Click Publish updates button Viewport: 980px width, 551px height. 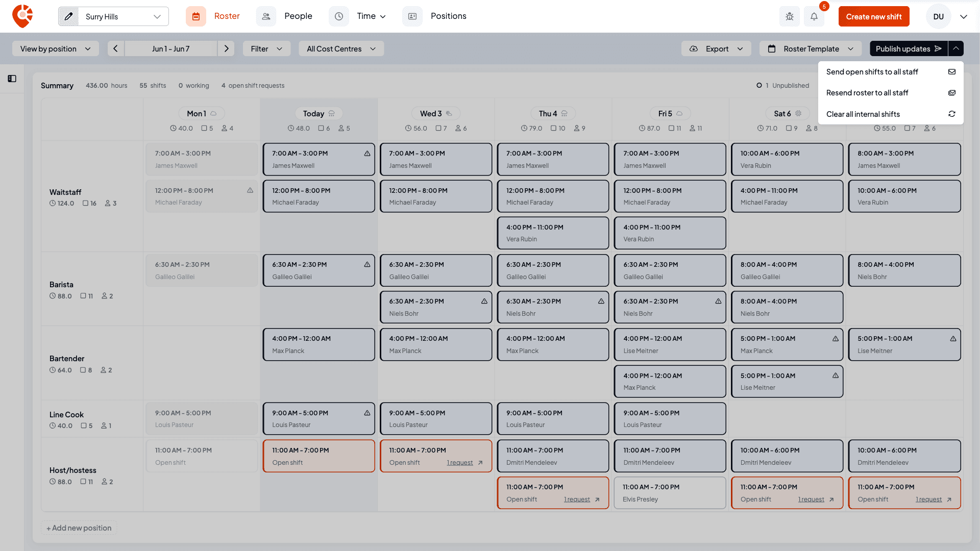(x=909, y=48)
